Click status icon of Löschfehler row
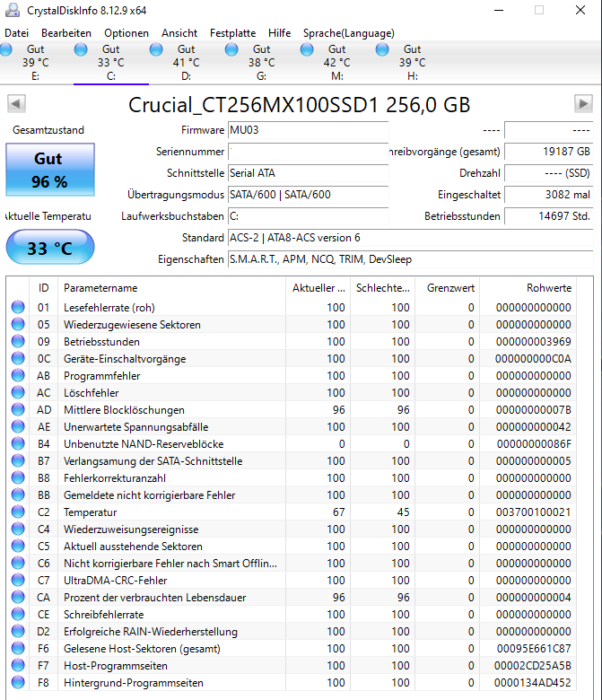Viewport: 602px width, 700px height. (18, 392)
